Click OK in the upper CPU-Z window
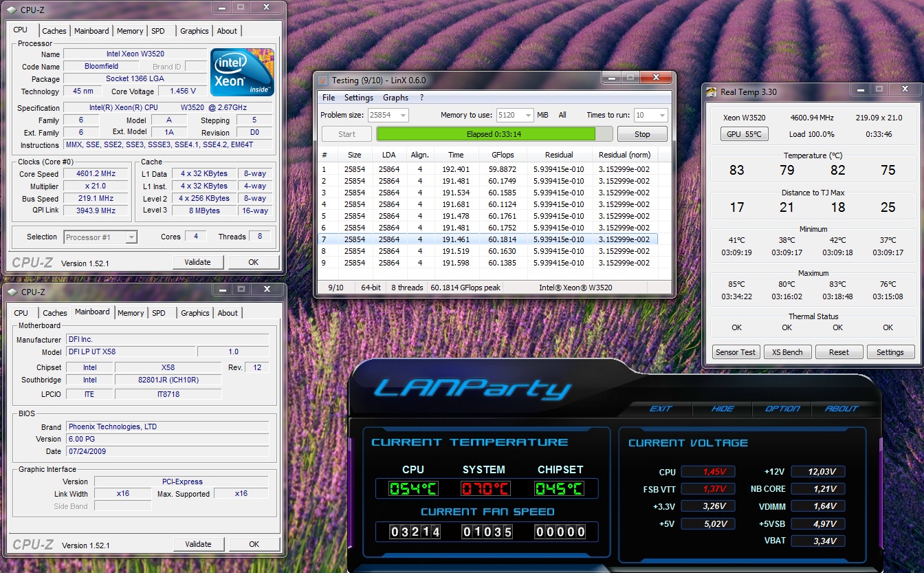The height and width of the screenshot is (573, 924). tap(254, 262)
